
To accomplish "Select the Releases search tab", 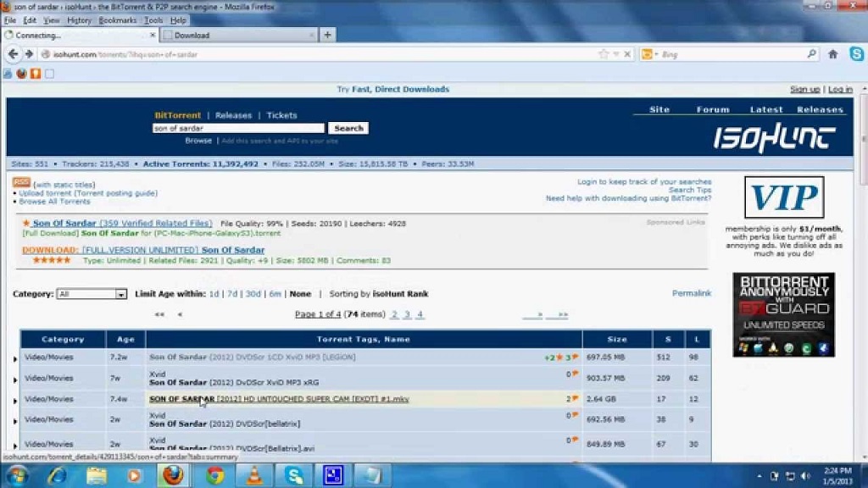I will [x=233, y=115].
